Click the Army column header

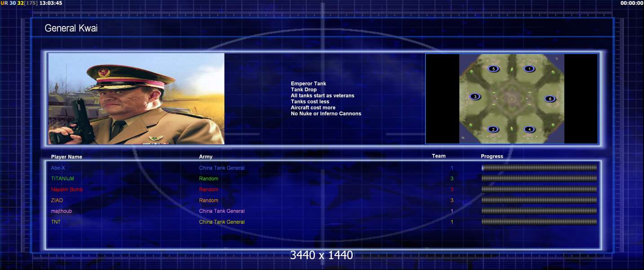tap(206, 157)
